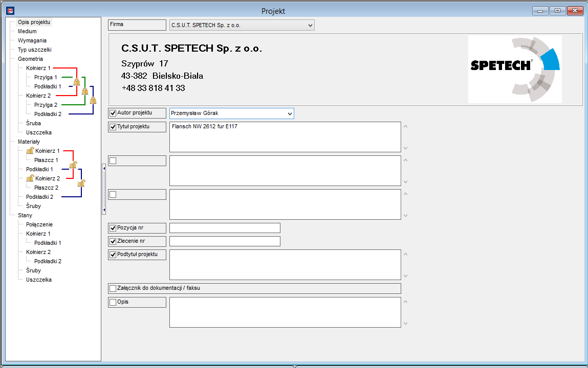Click the Tytuł projektu text area
Viewport: 588px width, 368px height.
pyautogui.click(x=286, y=137)
